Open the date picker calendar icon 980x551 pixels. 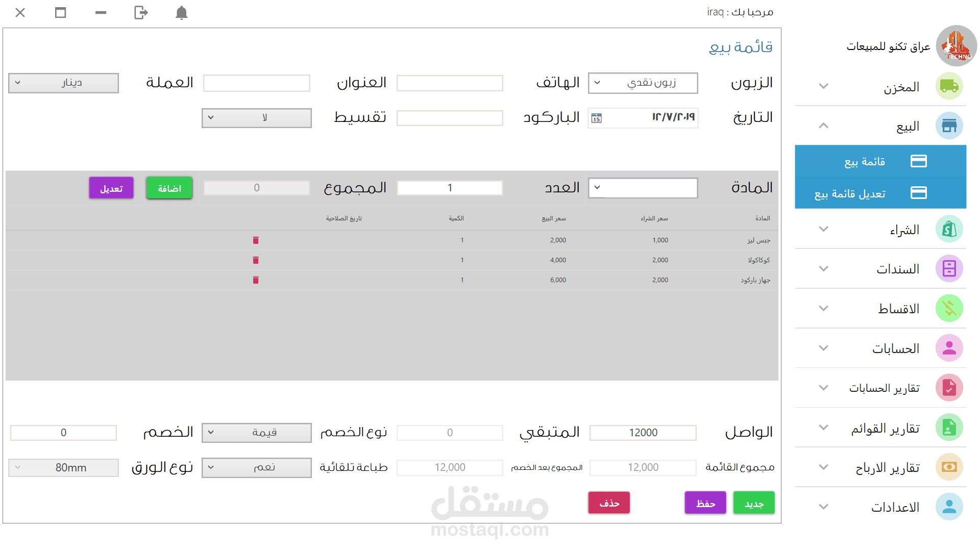pos(597,118)
